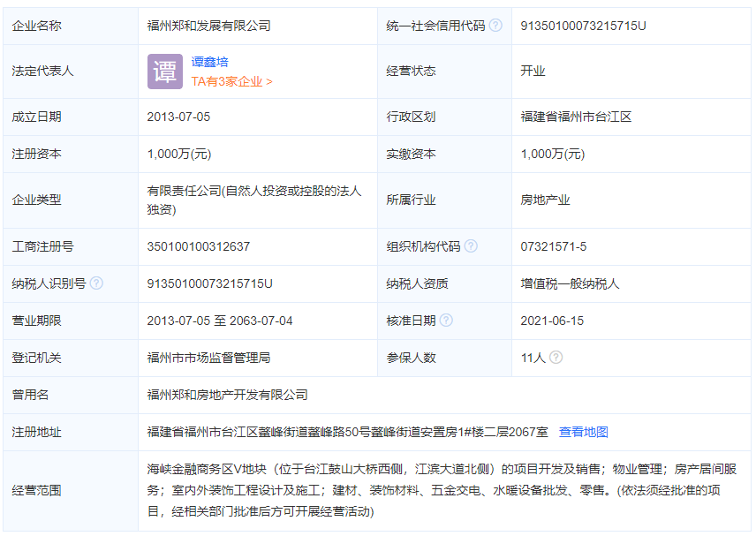Click business term 2013-07-05 至 2063-07-04
This screenshot has width=756, height=536.
220,321
